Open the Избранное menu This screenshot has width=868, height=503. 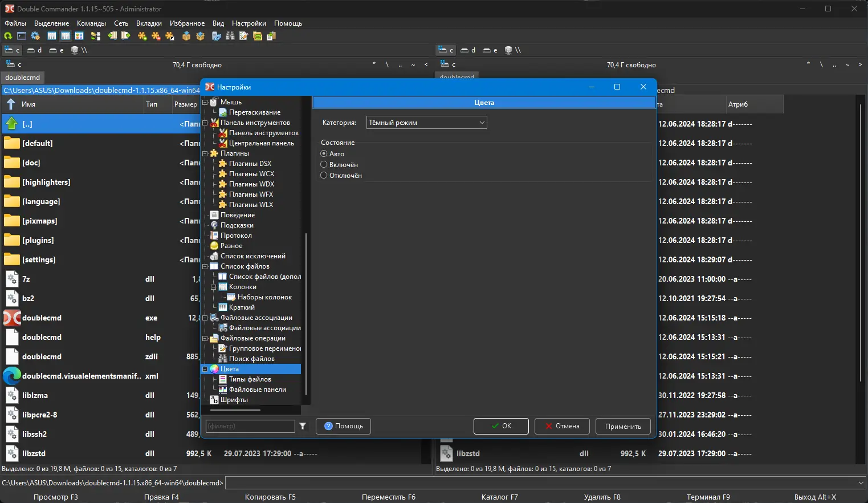[187, 23]
